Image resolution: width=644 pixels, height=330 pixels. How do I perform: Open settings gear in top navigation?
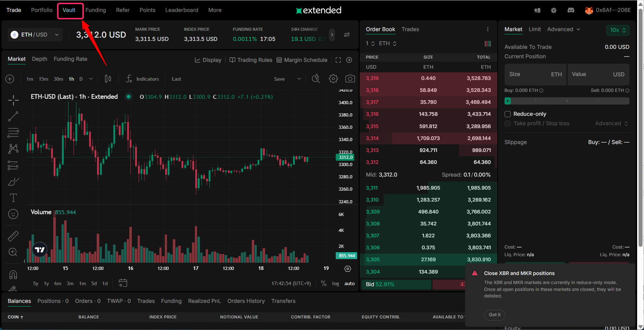pos(553,10)
